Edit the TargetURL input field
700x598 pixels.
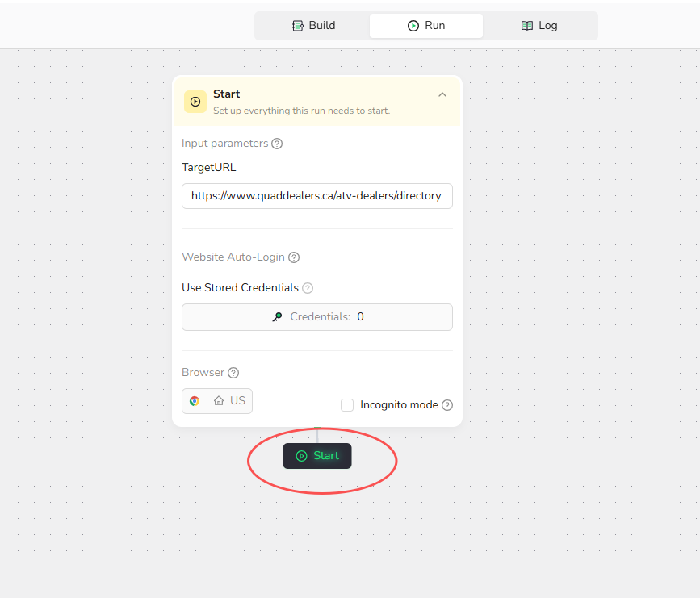(x=317, y=196)
